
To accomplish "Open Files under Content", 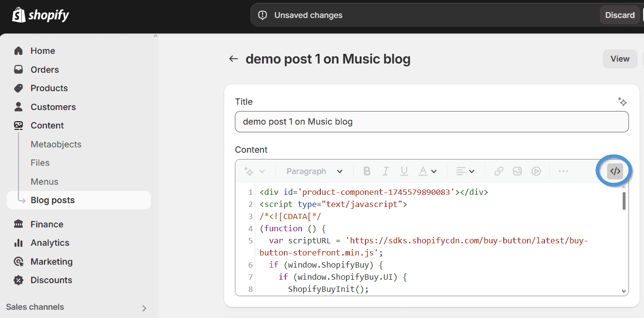I will pyautogui.click(x=40, y=163).
